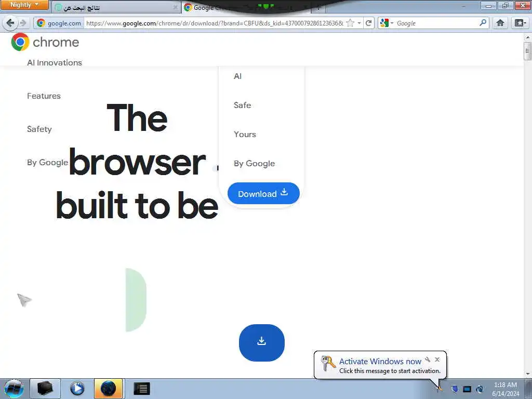Open notification options wrench icon
Screen dimensions: 532x399
pyautogui.click(x=428, y=360)
